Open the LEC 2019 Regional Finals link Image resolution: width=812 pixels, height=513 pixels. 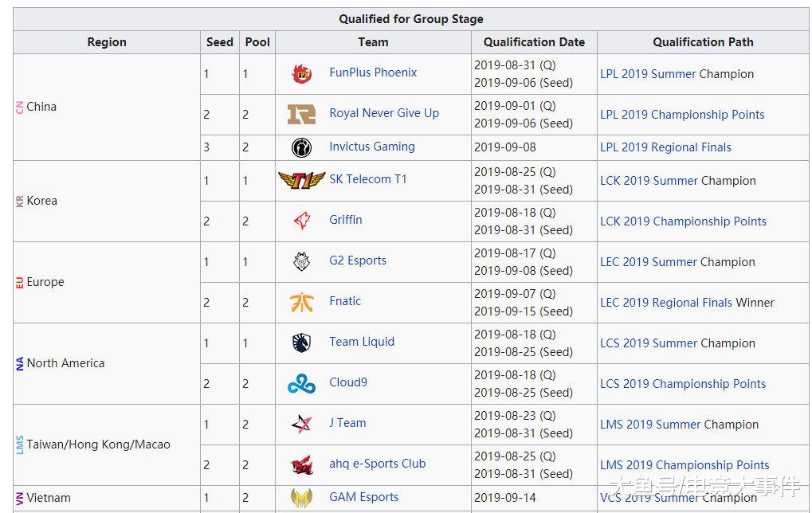tap(666, 303)
